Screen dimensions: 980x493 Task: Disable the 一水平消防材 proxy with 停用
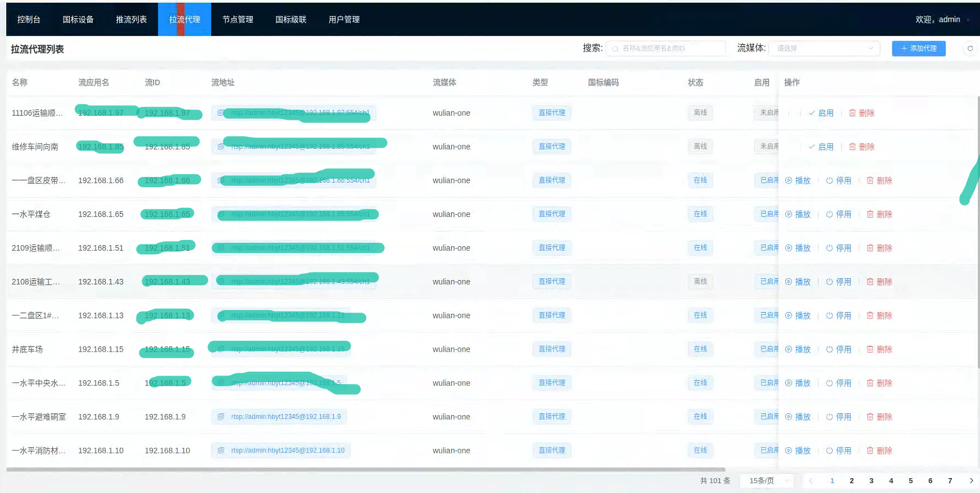coord(838,451)
